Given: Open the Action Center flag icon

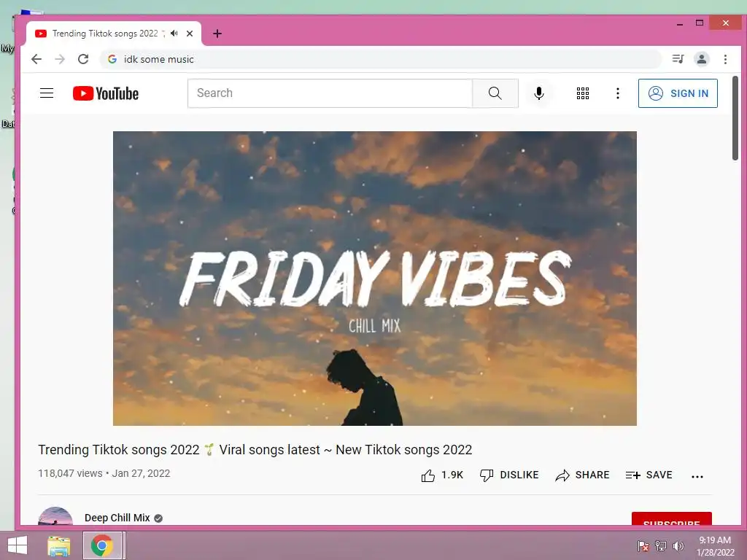Looking at the screenshot, I should coord(643,545).
